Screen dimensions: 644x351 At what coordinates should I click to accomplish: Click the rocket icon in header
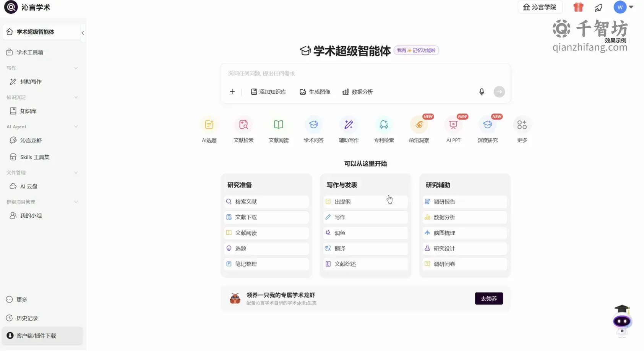pyautogui.click(x=599, y=7)
